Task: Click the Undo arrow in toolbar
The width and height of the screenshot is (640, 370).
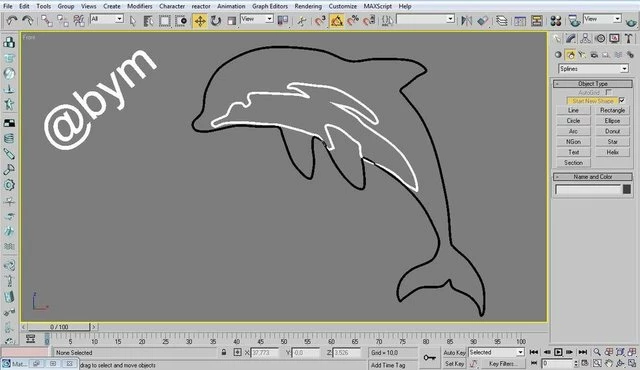Action: click(12, 20)
